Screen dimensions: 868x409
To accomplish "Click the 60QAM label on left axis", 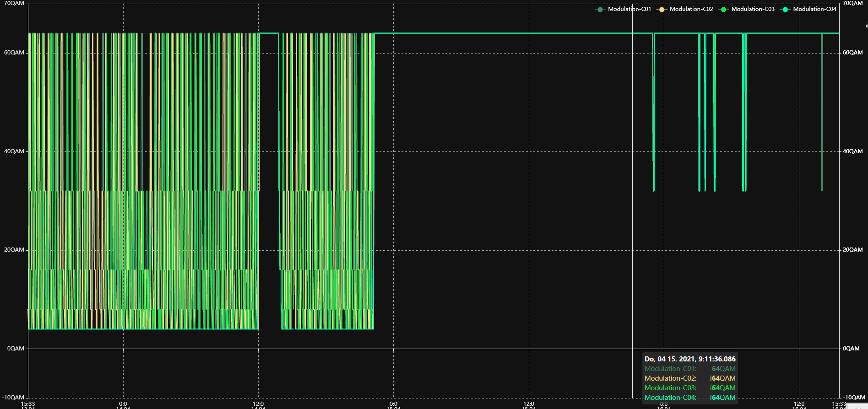I will pos(14,53).
